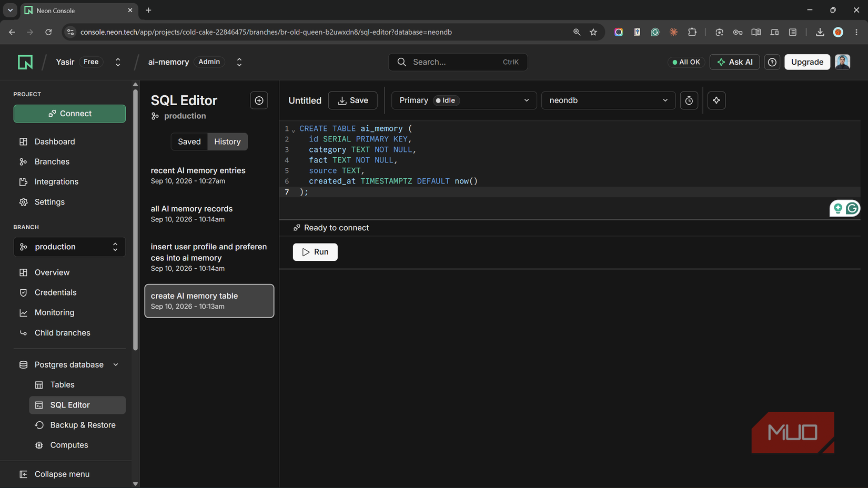Click the Yasir organization name

pyautogui.click(x=65, y=62)
